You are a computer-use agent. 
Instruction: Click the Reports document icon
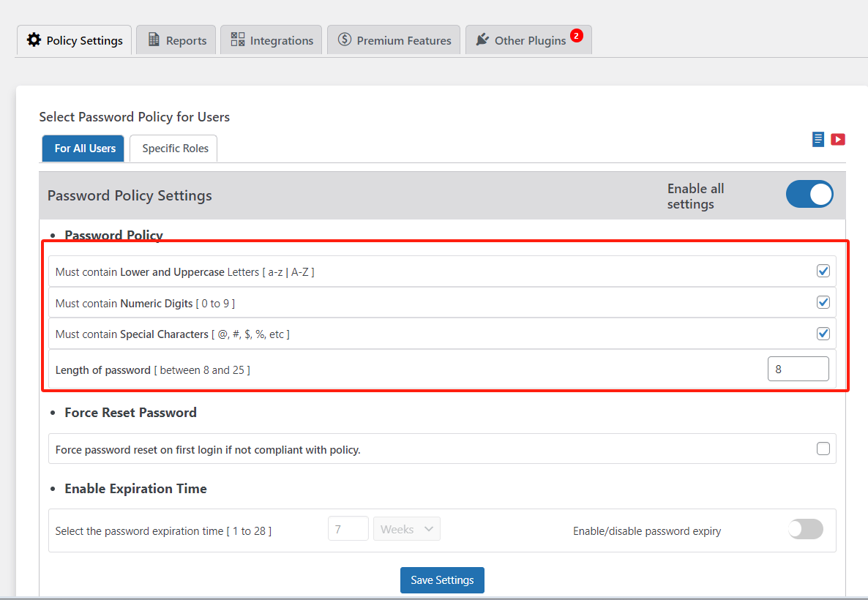154,40
